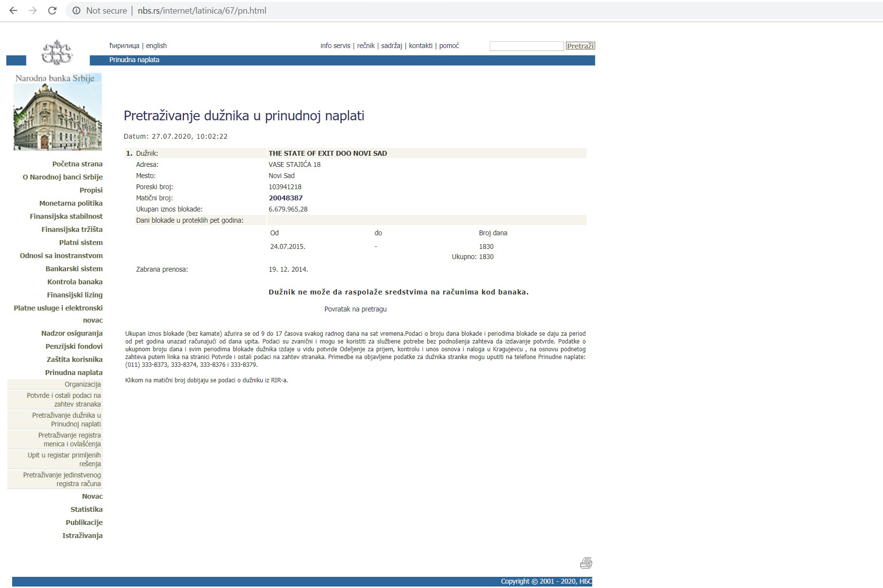Viewport: 883px width, 588px height.
Task: Open debtor RIR data via matični broj 20048387
Action: (286, 197)
